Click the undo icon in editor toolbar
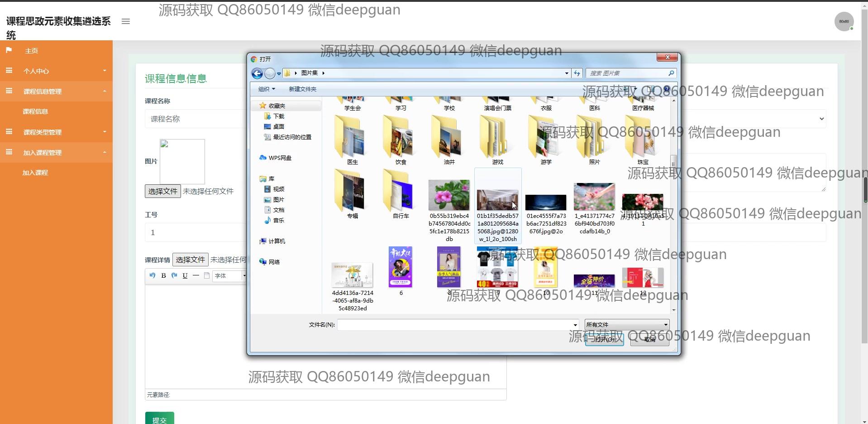Image resolution: width=868 pixels, height=424 pixels. pyautogui.click(x=153, y=275)
